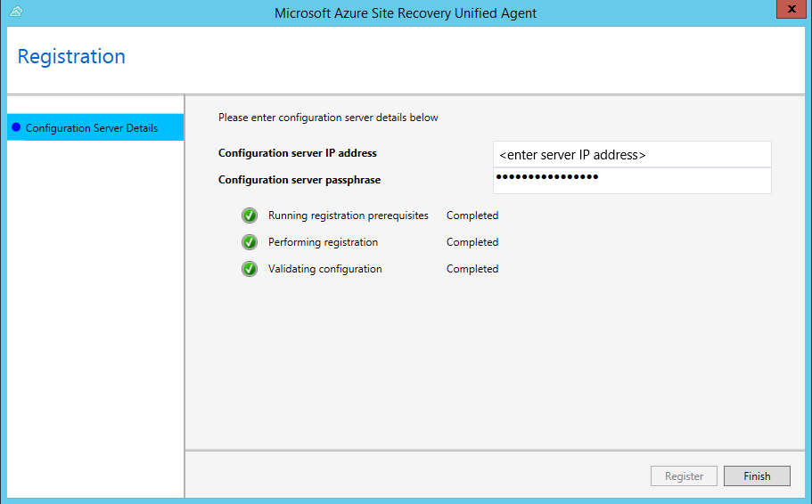Click the Configuration server IP address label
This screenshot has width=812, height=504.
tap(298, 153)
